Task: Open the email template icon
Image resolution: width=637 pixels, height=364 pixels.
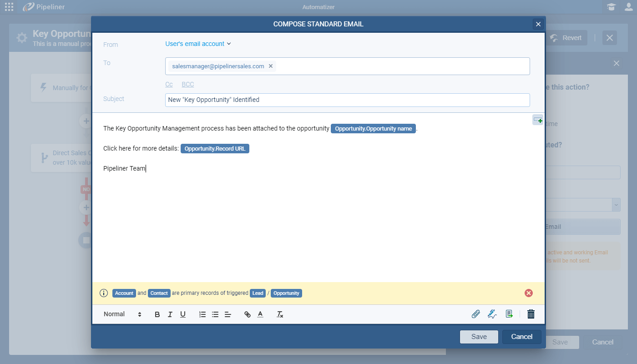Action: [509, 314]
